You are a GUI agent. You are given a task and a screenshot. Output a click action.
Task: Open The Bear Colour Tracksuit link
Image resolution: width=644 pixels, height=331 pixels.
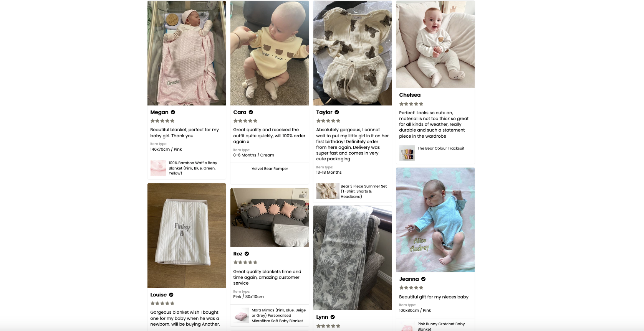tap(441, 148)
